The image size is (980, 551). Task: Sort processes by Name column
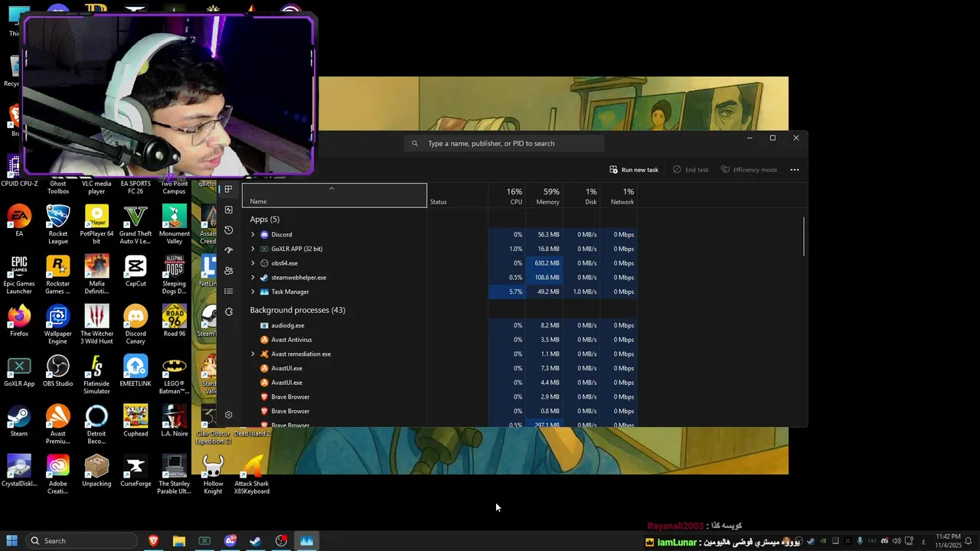335,196
